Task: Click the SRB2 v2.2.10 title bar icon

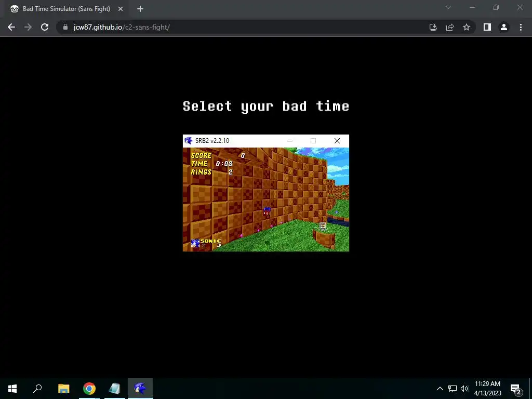Action: click(x=188, y=140)
